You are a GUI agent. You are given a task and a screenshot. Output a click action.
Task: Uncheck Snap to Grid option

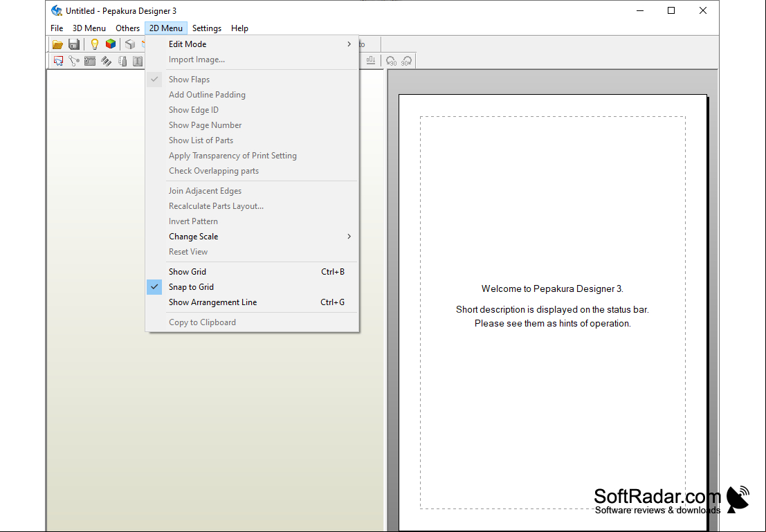point(252,287)
